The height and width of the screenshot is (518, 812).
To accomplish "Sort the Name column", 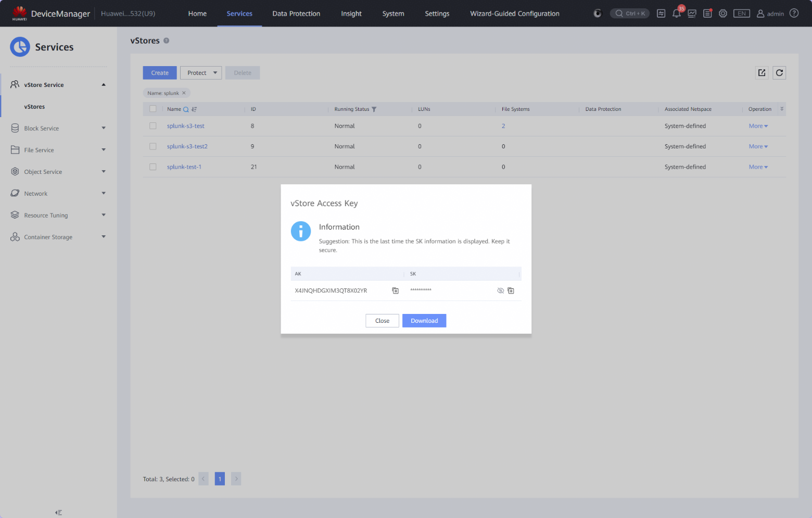I will (194, 109).
